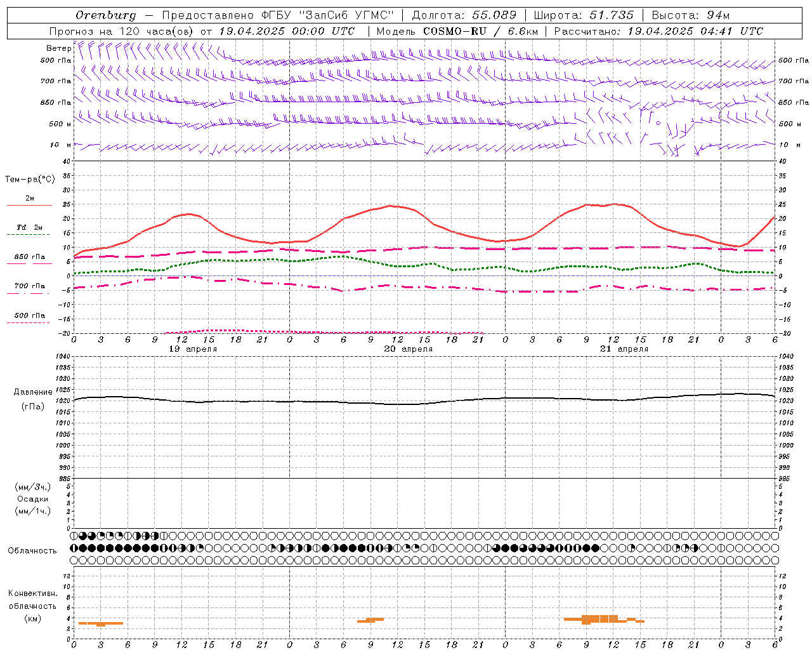
Task: Click the Ветер panel label
Action: click(58, 48)
